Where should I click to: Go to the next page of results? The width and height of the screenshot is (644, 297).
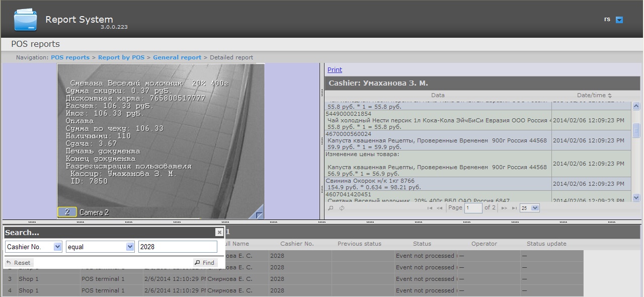[x=504, y=208]
